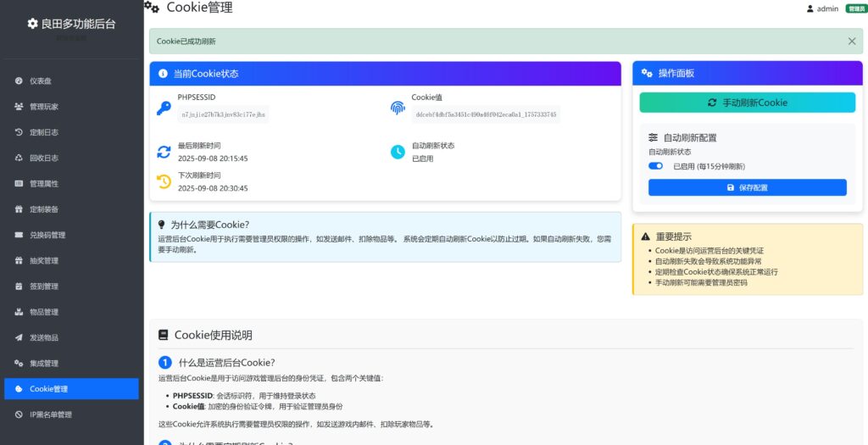
Task: Click the IP黑名单管理 ban icon
Action: [x=19, y=414]
